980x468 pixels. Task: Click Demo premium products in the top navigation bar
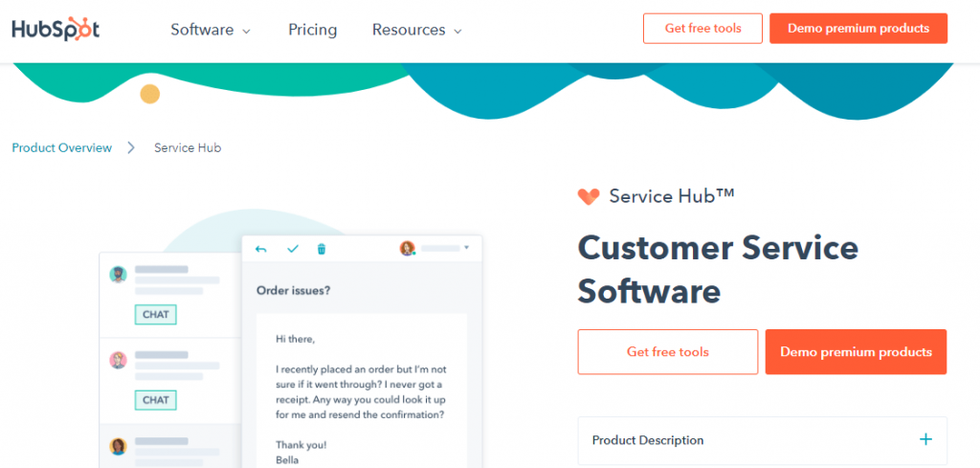(857, 29)
